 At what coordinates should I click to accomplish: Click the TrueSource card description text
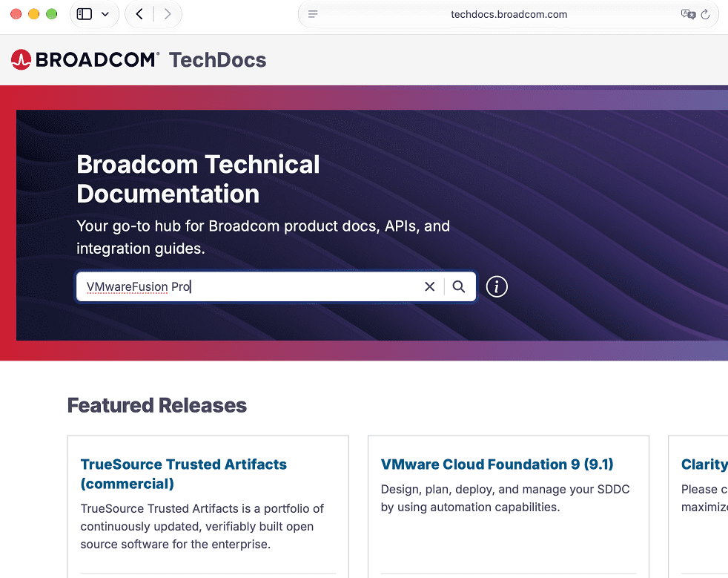coord(202,526)
